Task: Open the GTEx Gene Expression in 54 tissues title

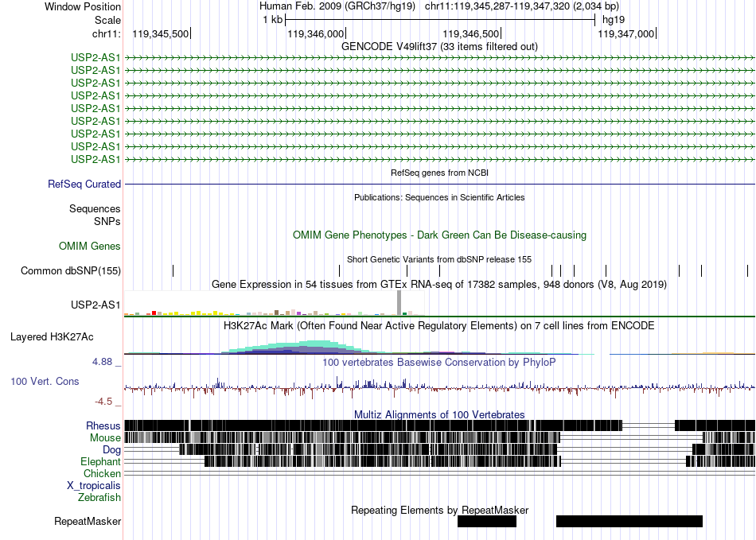Action: [439, 284]
